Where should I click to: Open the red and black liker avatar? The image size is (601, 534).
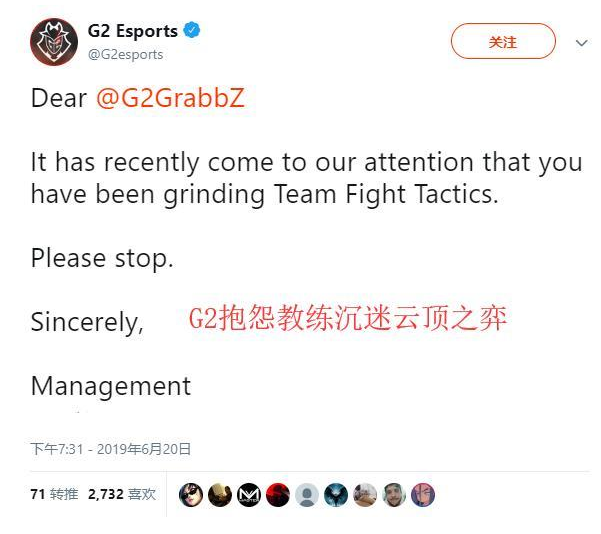278,495
